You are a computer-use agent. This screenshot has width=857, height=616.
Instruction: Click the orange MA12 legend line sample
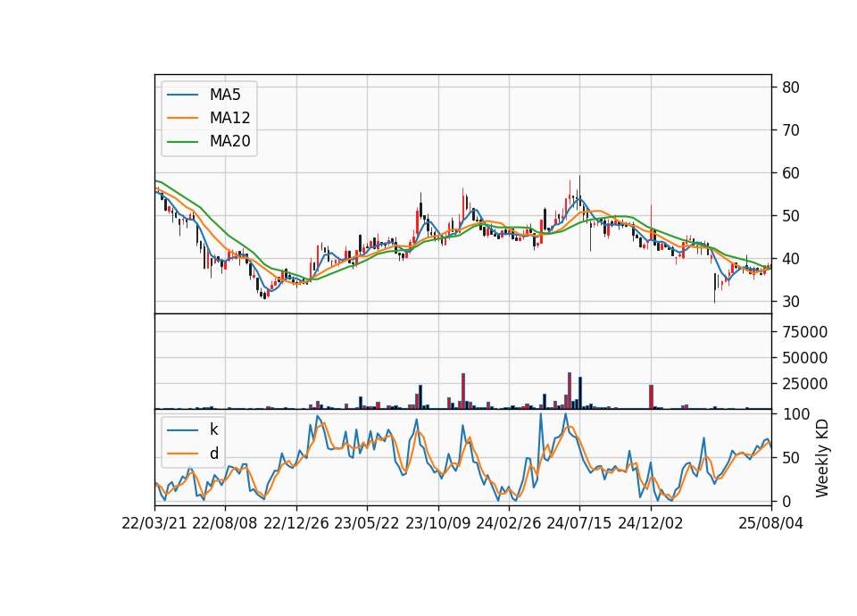(182, 118)
